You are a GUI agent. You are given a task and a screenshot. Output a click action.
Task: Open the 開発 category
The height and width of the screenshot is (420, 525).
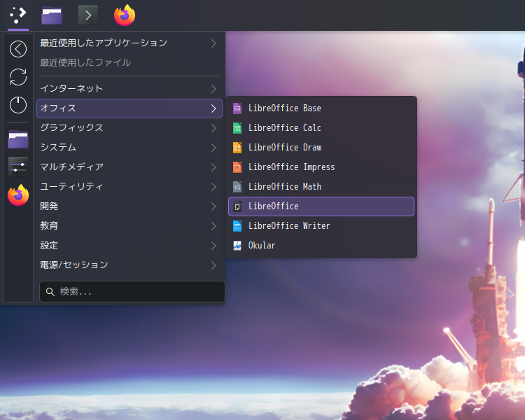129,206
